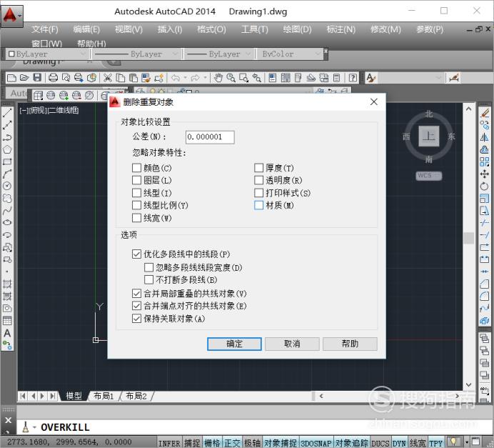Enable the 材质(M) checkbox
Image resolution: width=494 pixels, height=448 pixels.
[258, 205]
